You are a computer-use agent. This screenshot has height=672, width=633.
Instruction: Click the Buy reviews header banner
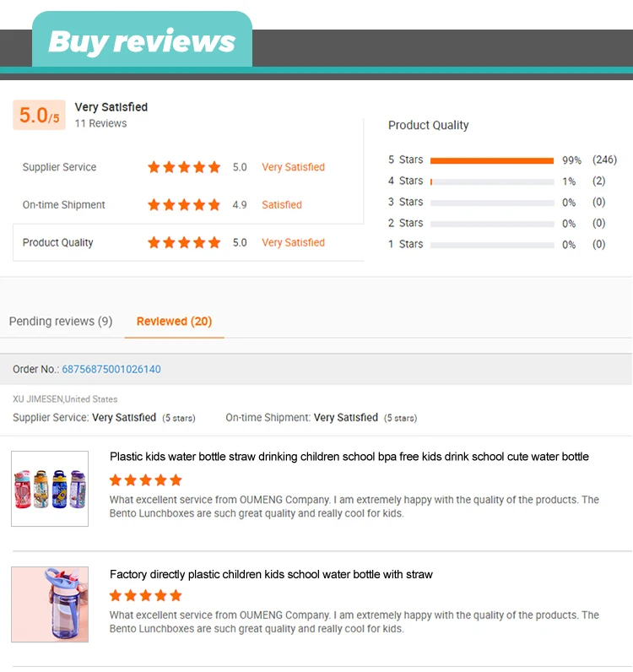[143, 41]
